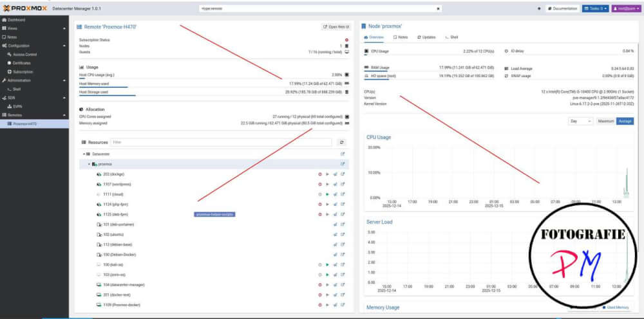
Task: Switch to the node Updates tab
Action: [426, 37]
